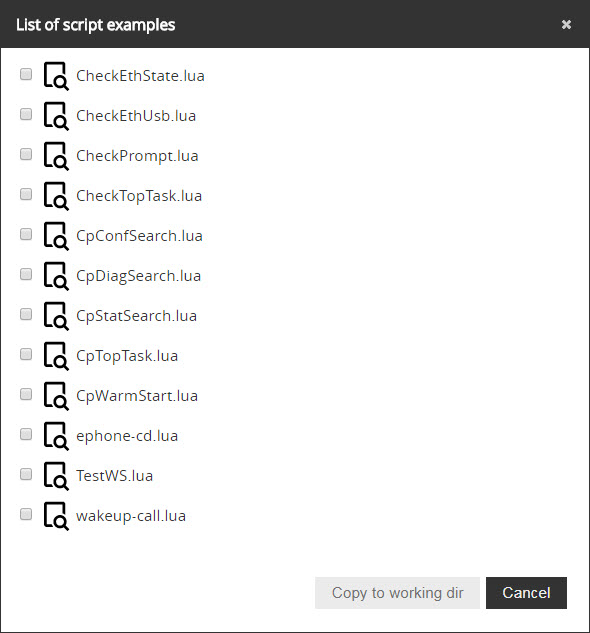This screenshot has width=590, height=633.
Task: Preview ephone-cd.lua via its icon
Action: [56, 436]
